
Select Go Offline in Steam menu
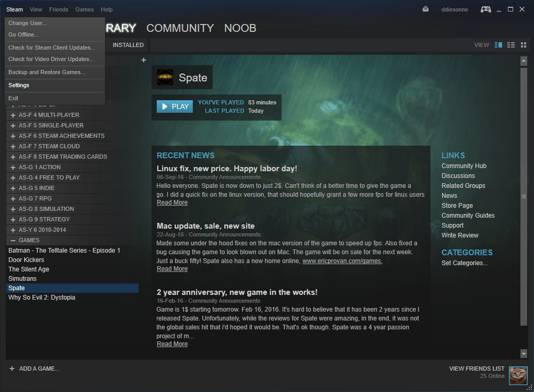[24, 34]
